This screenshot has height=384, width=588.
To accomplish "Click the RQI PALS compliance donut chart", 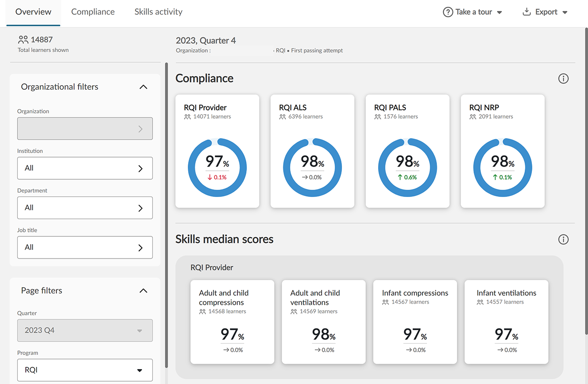I will [x=408, y=168].
